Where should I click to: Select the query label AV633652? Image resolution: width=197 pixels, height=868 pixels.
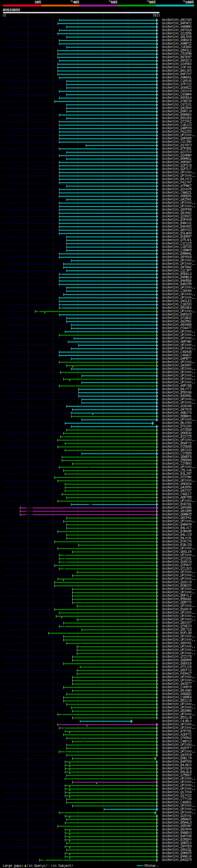pyautogui.click(x=11, y=10)
